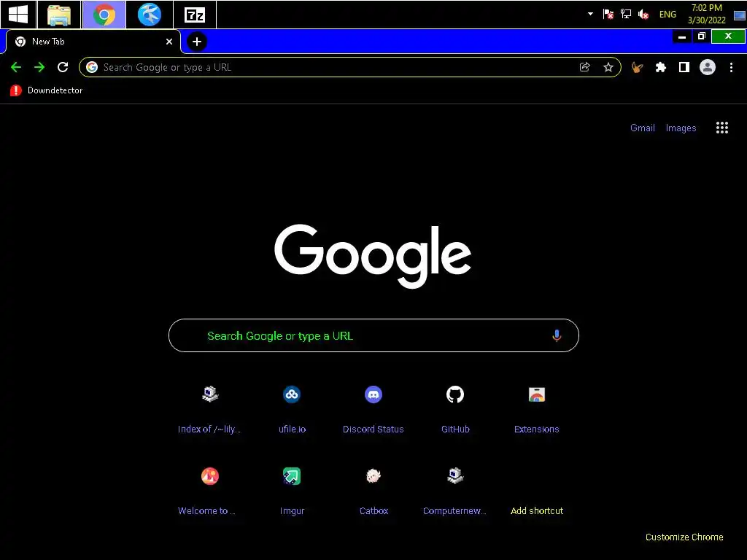
Task: Go forward to next page
Action: coord(39,67)
